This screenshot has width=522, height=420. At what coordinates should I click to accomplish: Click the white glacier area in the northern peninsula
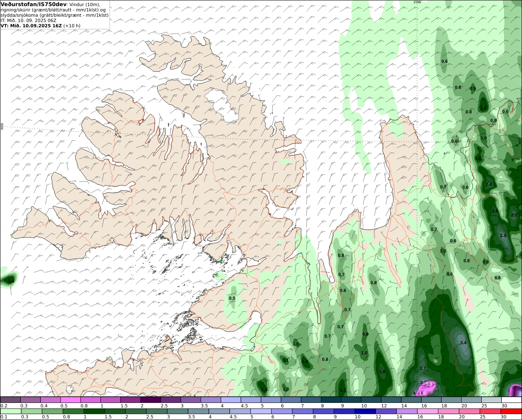point(222,106)
